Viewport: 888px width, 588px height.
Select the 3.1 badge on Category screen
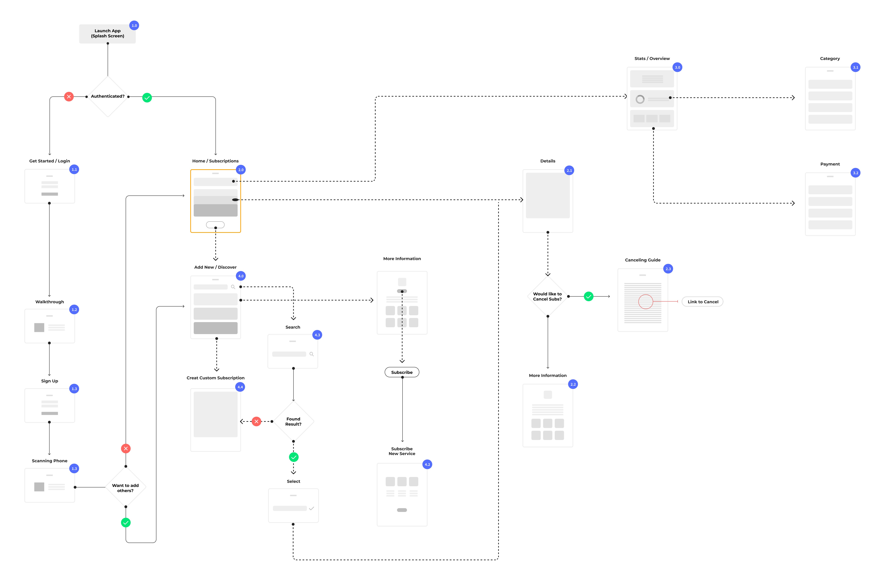[855, 68]
